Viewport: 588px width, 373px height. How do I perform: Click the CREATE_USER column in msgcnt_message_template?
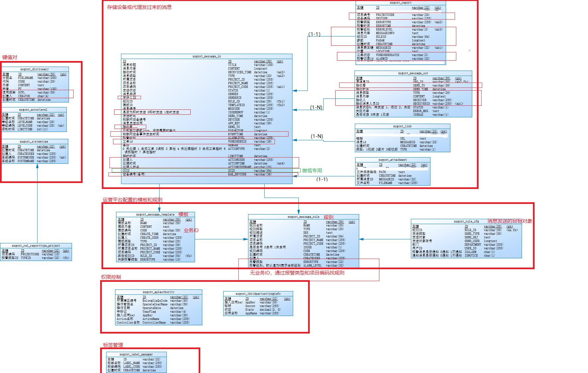pyautogui.click(x=149, y=238)
